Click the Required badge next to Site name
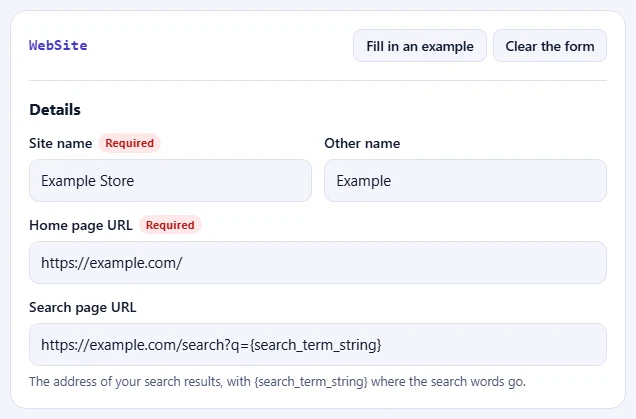The height and width of the screenshot is (419, 636). pyautogui.click(x=129, y=143)
